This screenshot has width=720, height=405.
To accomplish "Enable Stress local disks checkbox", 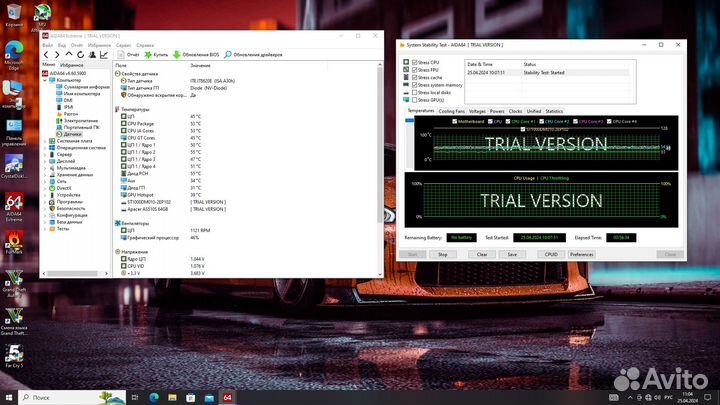I will (415, 92).
